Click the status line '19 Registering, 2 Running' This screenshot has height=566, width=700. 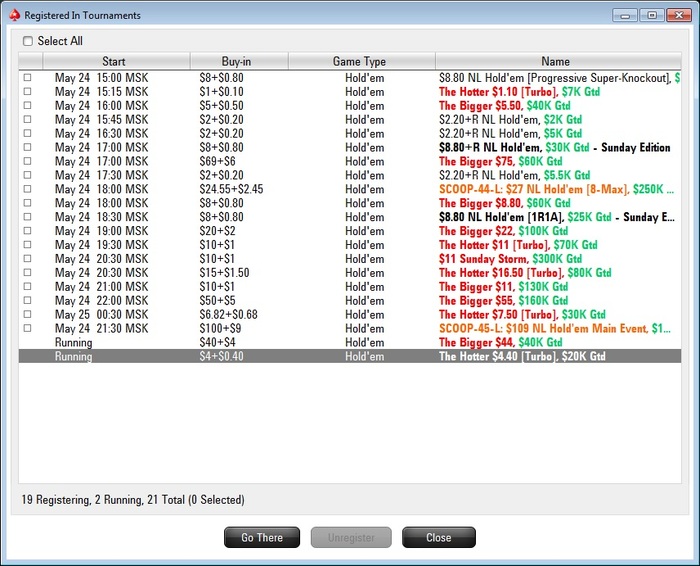133,499
